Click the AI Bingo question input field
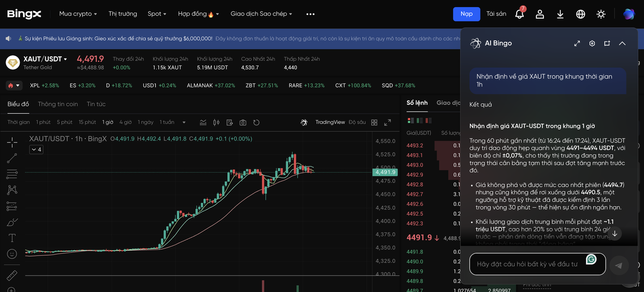This screenshot has height=292, width=644. [x=527, y=264]
